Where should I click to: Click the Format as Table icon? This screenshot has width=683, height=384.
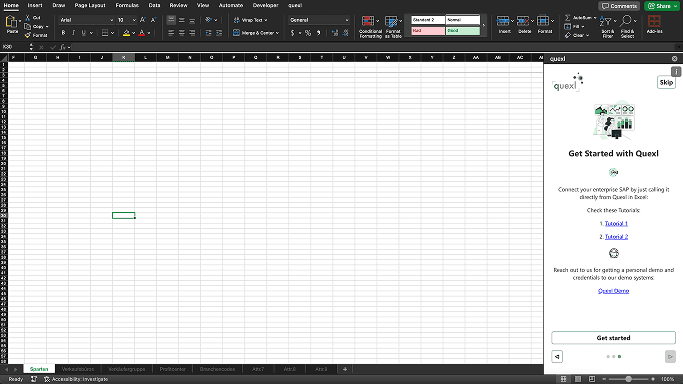pos(391,21)
